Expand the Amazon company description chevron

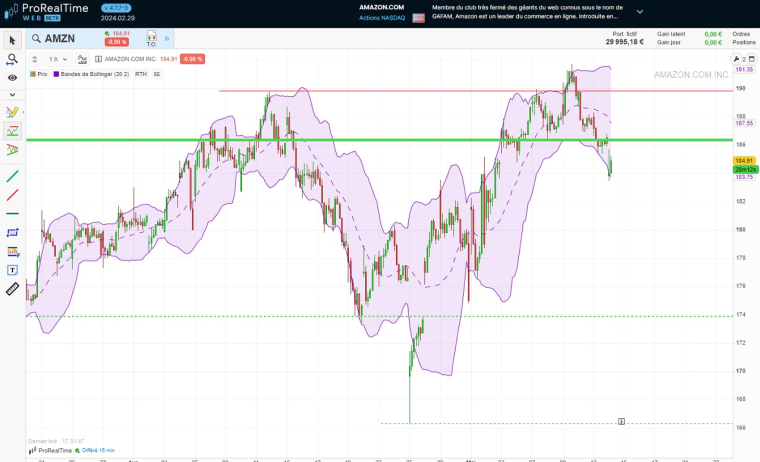point(640,12)
